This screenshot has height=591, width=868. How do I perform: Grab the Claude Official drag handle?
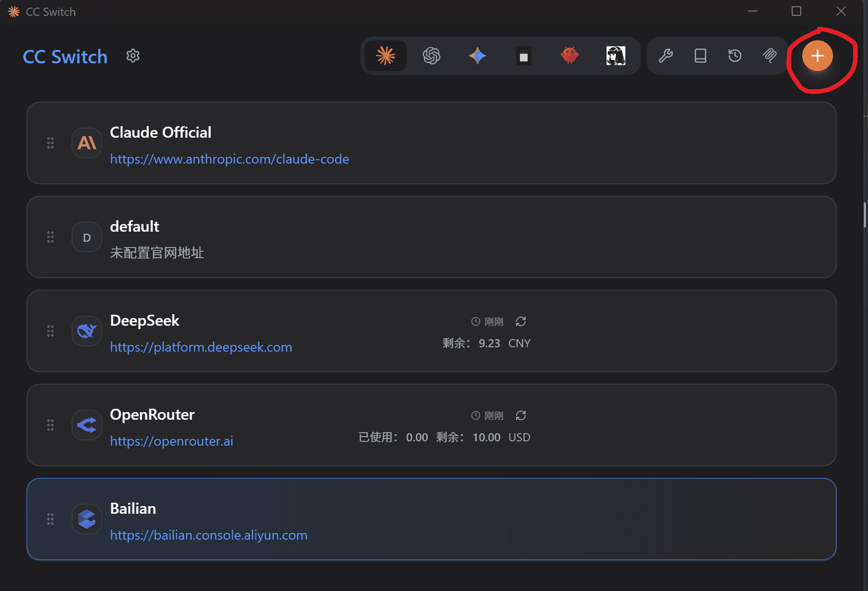(x=50, y=143)
